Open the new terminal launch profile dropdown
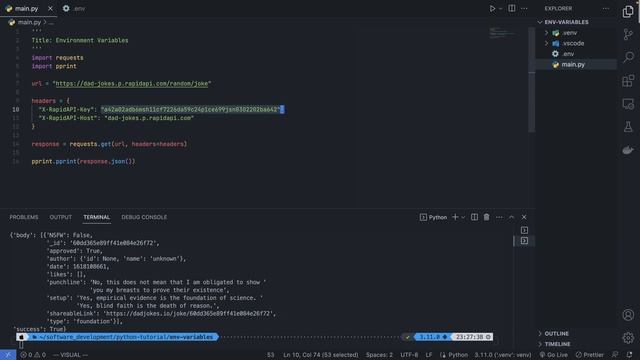This screenshot has width=640, height=360. click(x=463, y=217)
